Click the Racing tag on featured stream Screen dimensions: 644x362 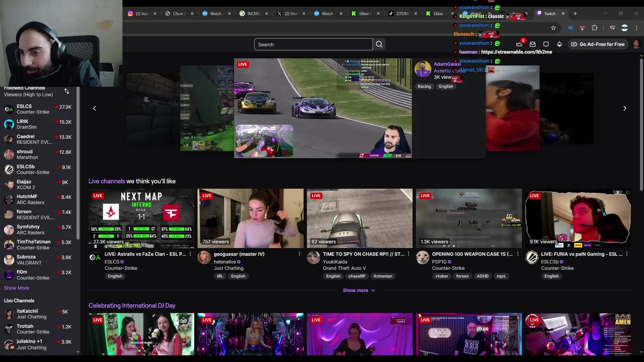pos(424,86)
